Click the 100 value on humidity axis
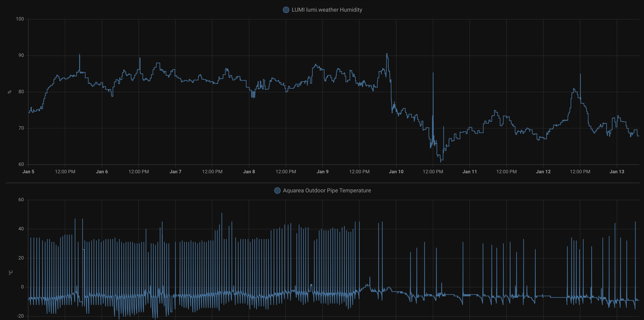The image size is (644, 320). pos(20,19)
